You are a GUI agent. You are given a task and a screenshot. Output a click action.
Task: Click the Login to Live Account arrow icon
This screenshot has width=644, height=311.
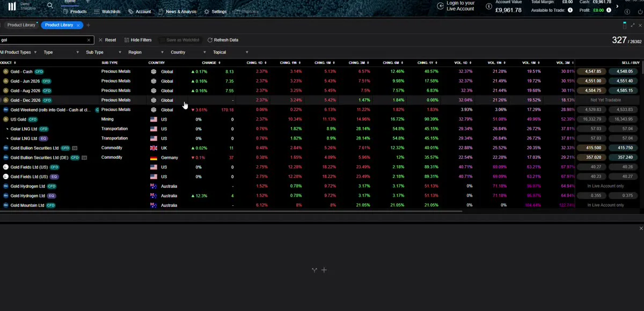click(441, 6)
